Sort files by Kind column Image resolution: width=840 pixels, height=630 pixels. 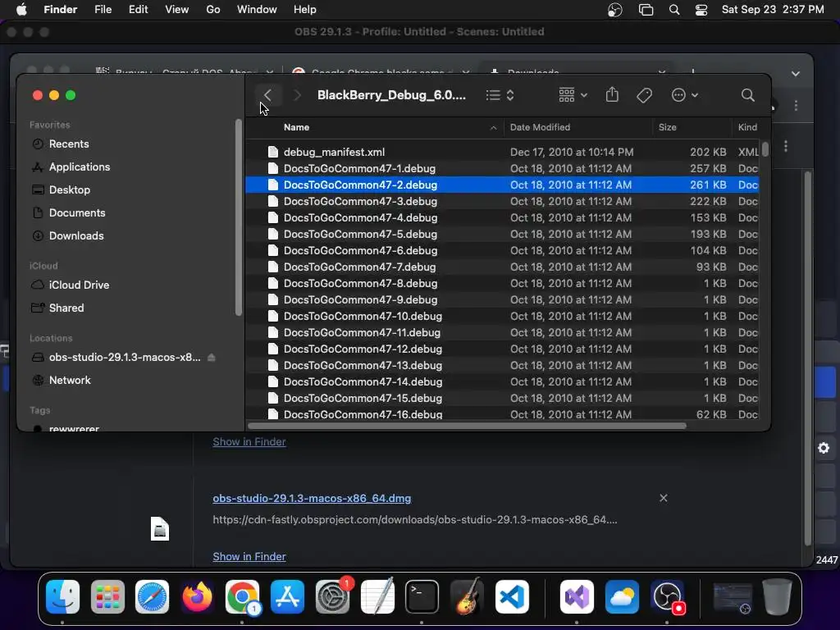(x=747, y=127)
